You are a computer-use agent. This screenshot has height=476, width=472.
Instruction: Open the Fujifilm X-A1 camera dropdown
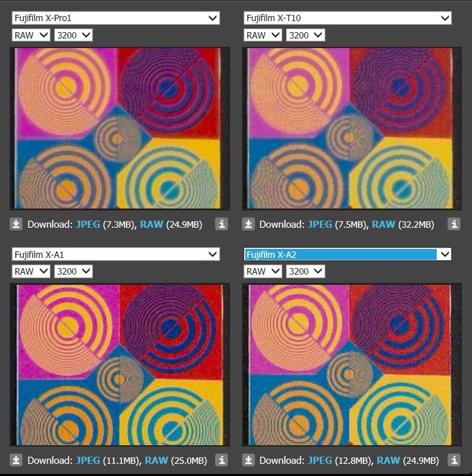(116, 254)
